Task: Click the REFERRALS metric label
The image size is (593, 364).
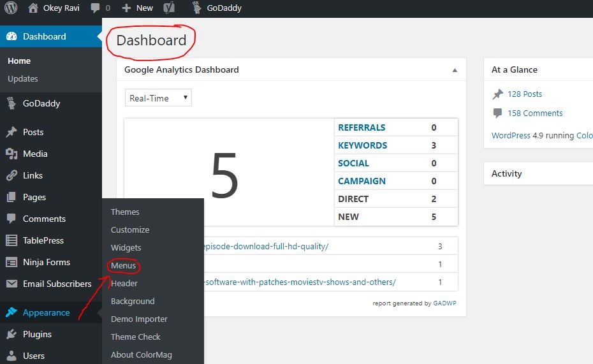Action: 362,127
